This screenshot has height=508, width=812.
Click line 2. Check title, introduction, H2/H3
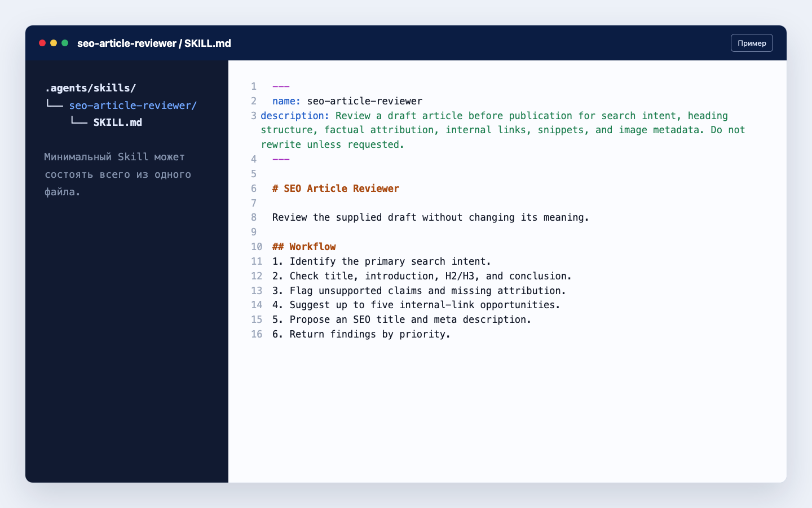(422, 276)
